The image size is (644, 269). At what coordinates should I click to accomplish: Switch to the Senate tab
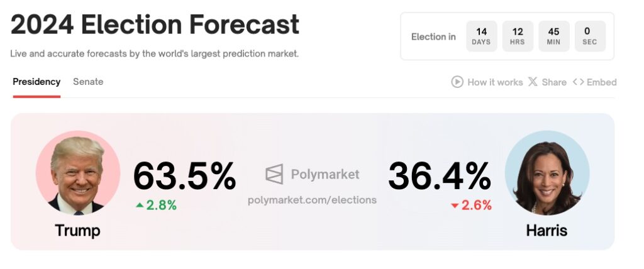point(88,82)
